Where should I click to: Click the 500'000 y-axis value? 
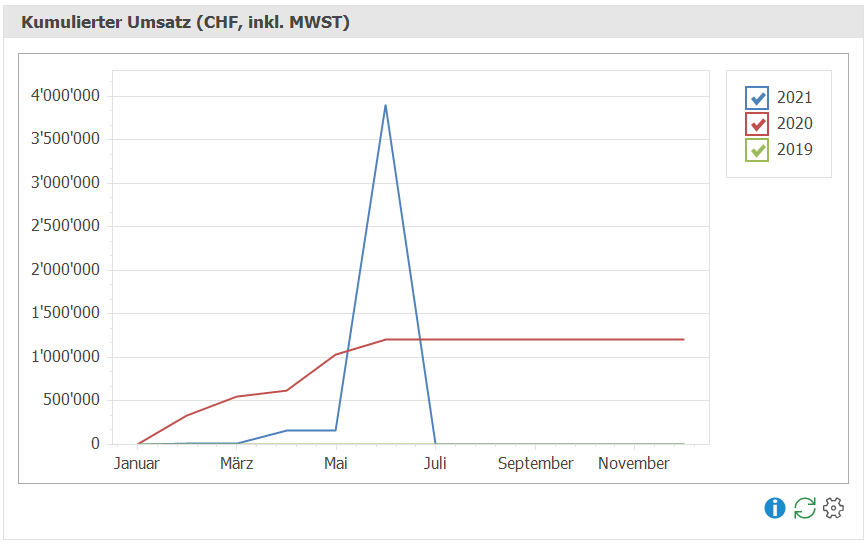click(71, 400)
